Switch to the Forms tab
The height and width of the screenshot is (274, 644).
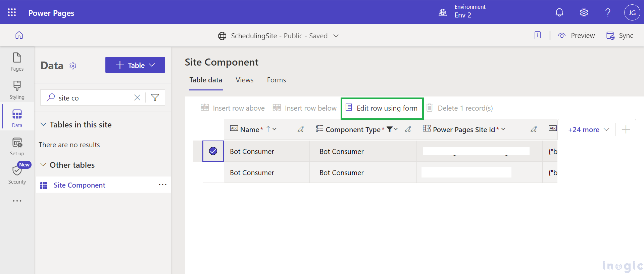click(x=276, y=80)
